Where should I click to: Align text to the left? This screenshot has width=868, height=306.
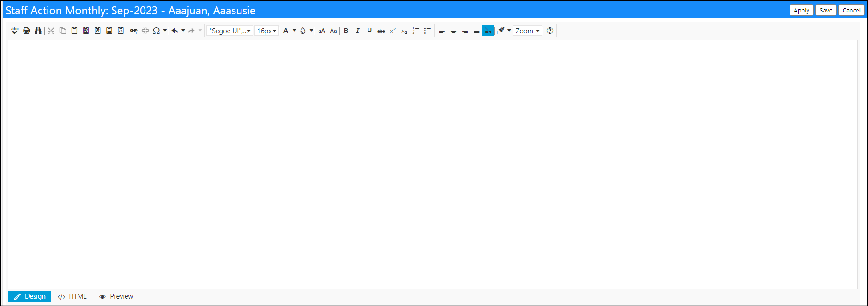(x=442, y=31)
